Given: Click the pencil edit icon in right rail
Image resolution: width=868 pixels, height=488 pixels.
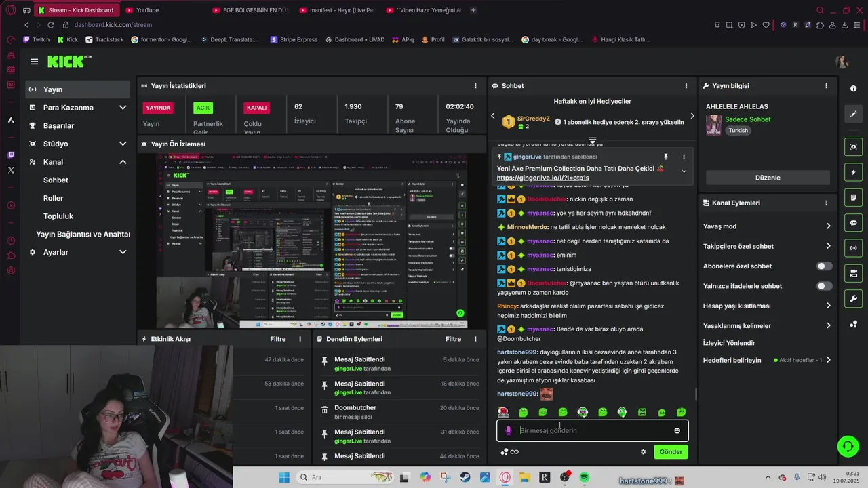Looking at the screenshot, I should (853, 114).
